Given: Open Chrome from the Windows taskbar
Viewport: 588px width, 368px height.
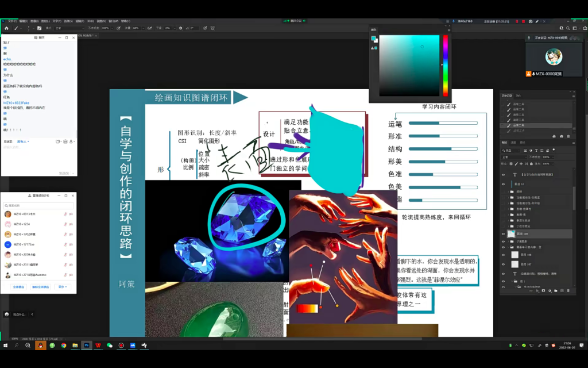Looking at the screenshot, I should 63,346.
